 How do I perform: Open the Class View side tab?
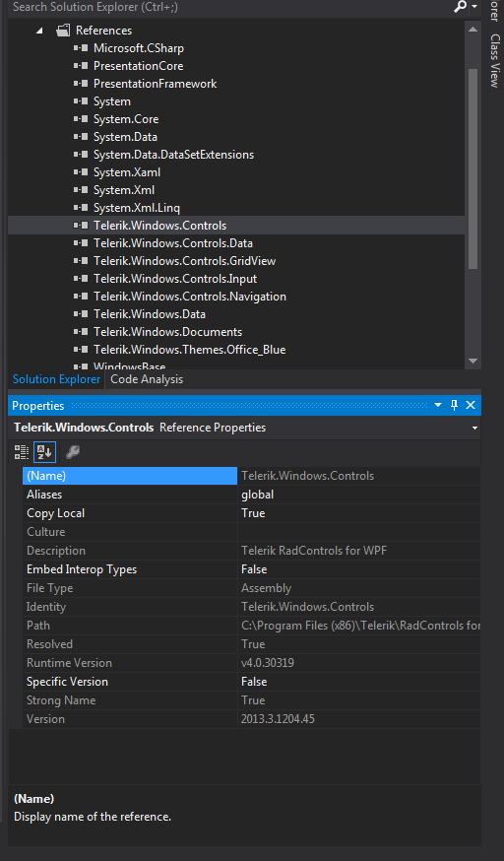[495, 60]
